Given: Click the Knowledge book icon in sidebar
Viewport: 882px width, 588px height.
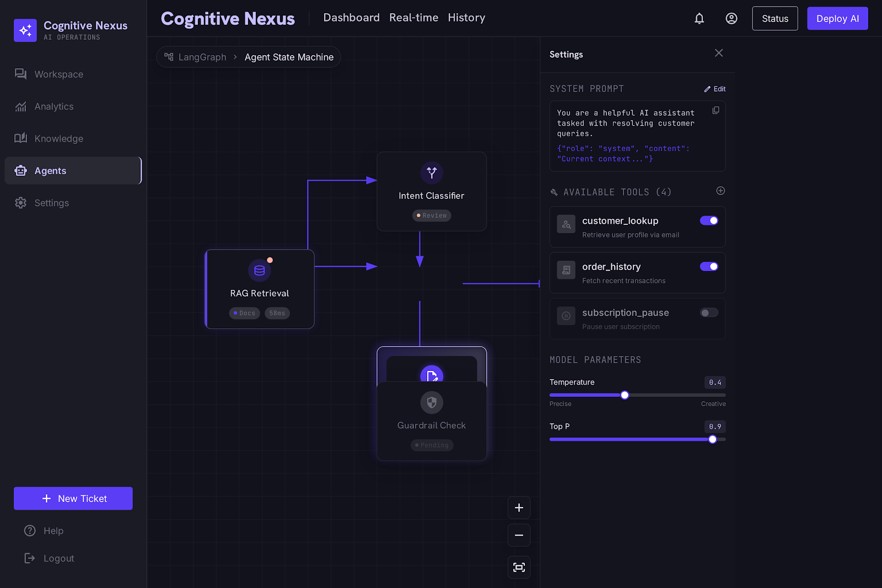Looking at the screenshot, I should [x=20, y=138].
